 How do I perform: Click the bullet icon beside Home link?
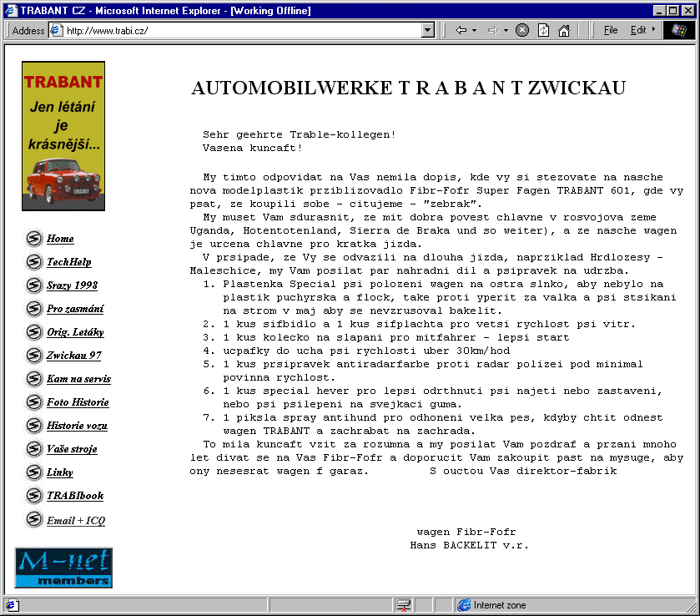click(34, 239)
